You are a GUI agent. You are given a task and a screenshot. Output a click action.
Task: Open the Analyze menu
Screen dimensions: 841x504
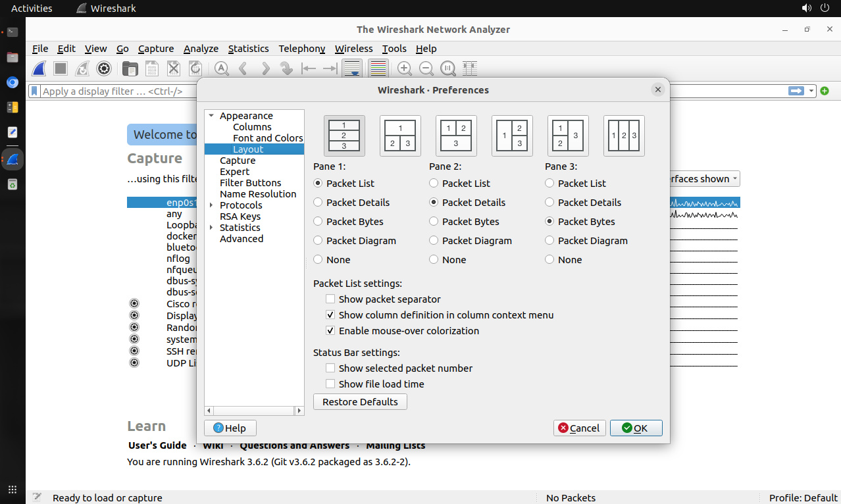pos(201,49)
